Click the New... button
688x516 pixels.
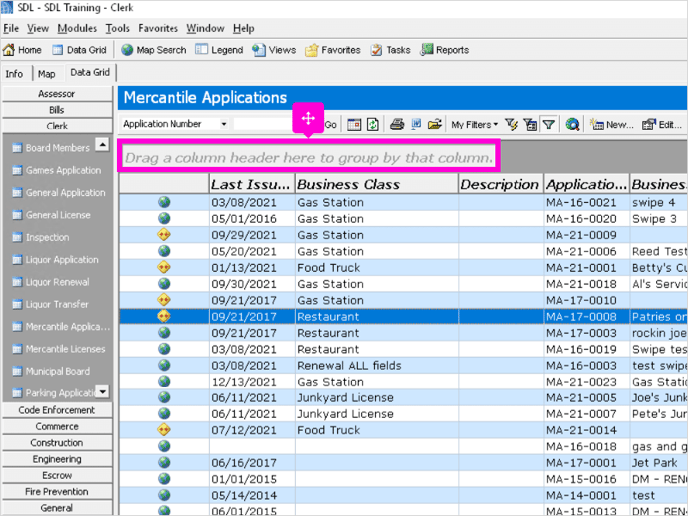pyautogui.click(x=612, y=125)
